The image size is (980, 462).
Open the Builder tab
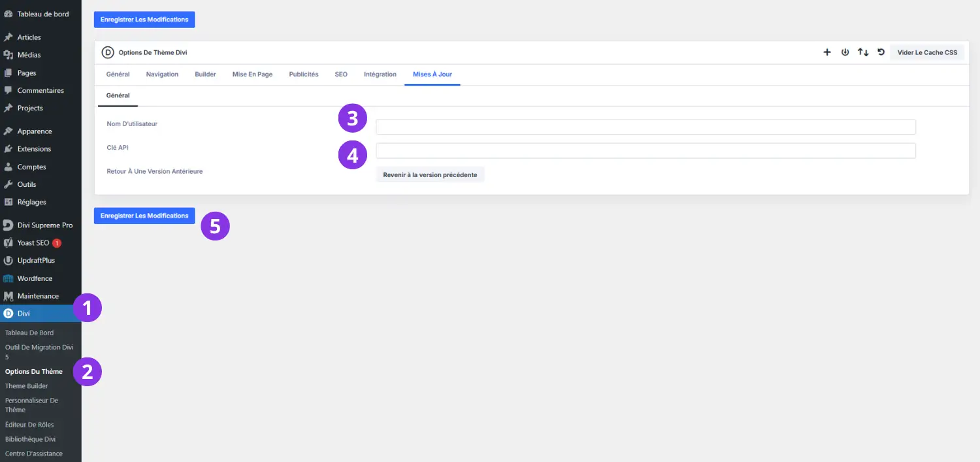[x=205, y=74]
